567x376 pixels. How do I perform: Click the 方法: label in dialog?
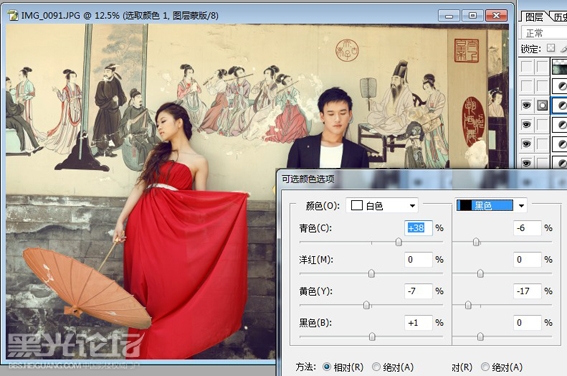306,367
